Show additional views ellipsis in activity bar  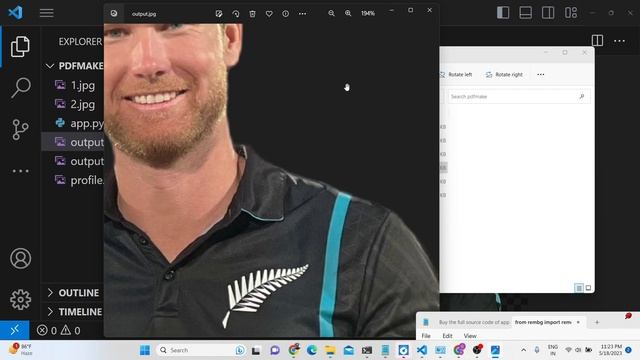(x=20, y=171)
